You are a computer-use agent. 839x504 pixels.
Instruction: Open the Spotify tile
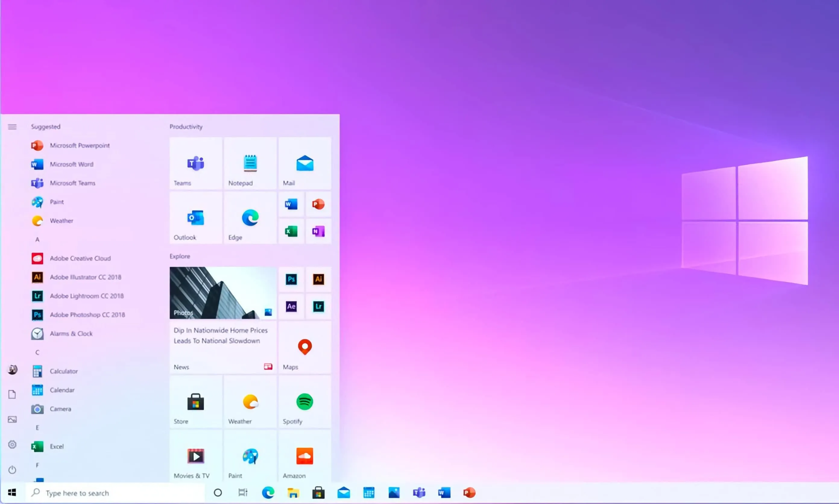coord(304,402)
